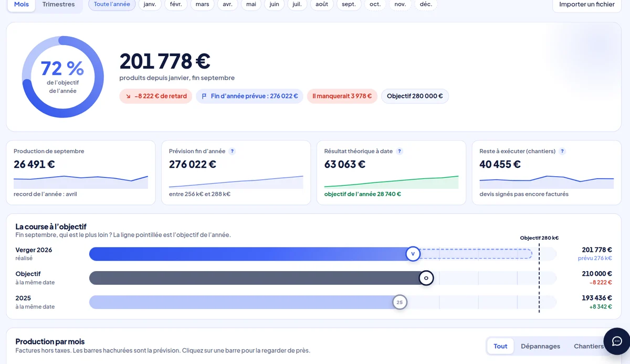Click the 201 778 € headline amount
630x364 pixels.
[x=165, y=61]
